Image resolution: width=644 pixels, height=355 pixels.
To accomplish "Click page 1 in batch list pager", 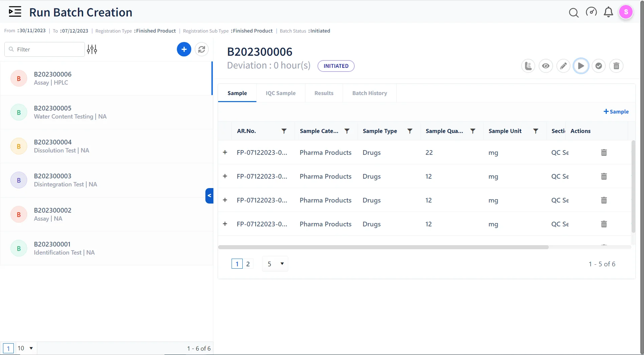I will click(x=8, y=348).
